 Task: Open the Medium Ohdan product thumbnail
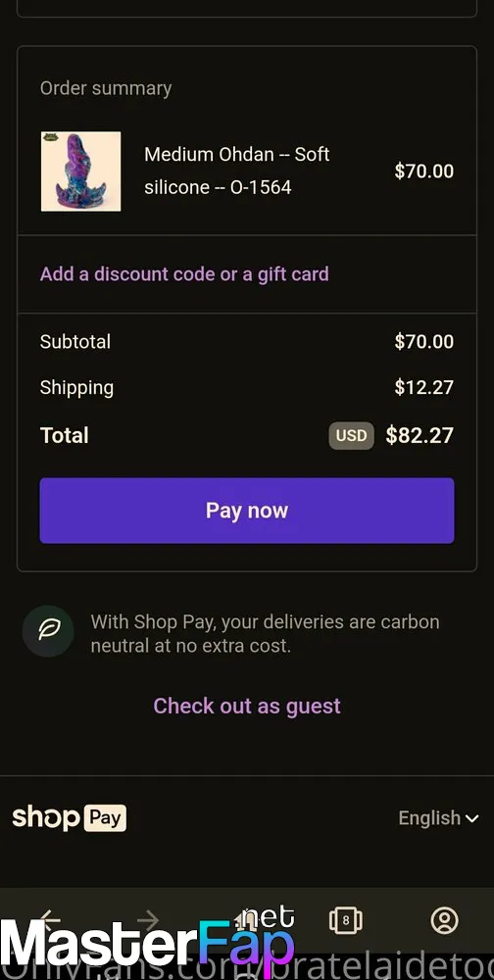pyautogui.click(x=80, y=171)
